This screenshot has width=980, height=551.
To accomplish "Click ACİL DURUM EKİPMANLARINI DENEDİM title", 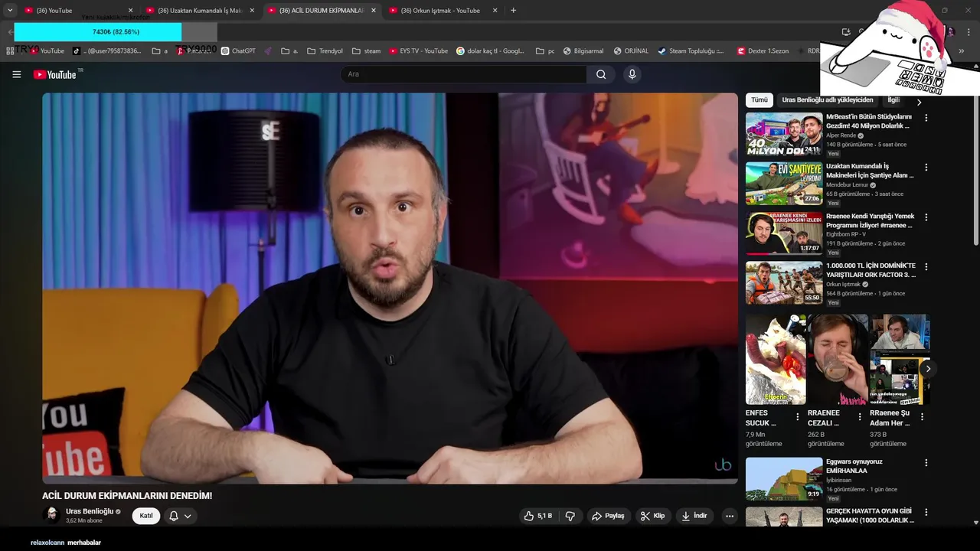I will tap(127, 496).
